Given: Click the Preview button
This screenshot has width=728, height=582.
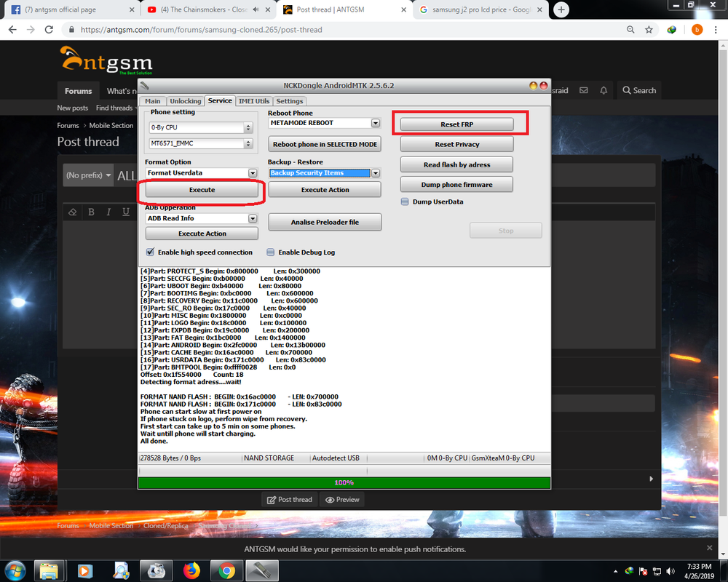Looking at the screenshot, I should [342, 499].
